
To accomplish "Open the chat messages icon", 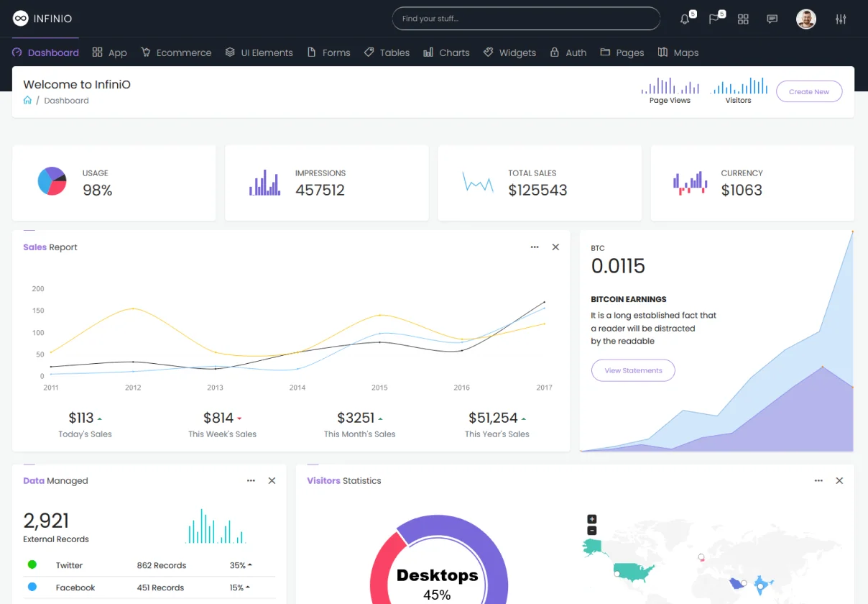I will pyautogui.click(x=772, y=19).
